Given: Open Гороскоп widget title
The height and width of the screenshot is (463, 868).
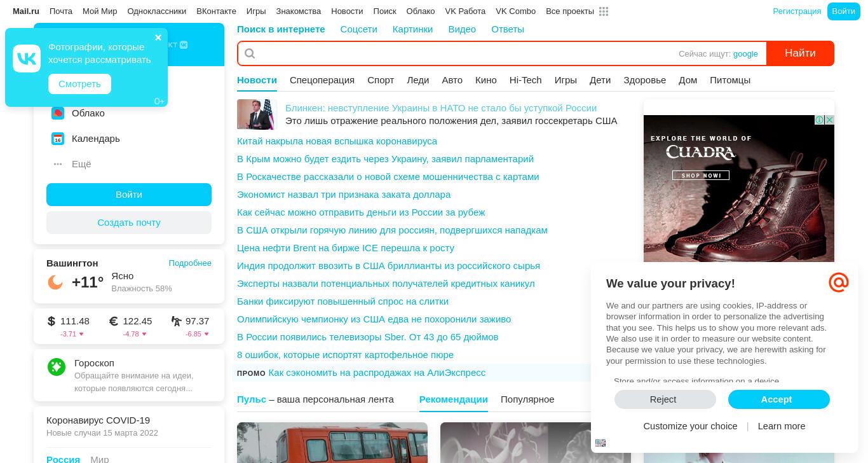Looking at the screenshot, I should 94,363.
